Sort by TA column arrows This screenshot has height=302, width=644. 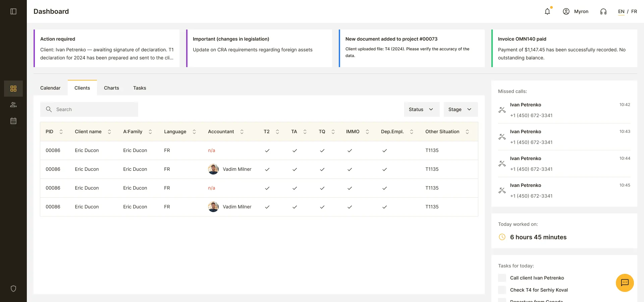tap(305, 132)
